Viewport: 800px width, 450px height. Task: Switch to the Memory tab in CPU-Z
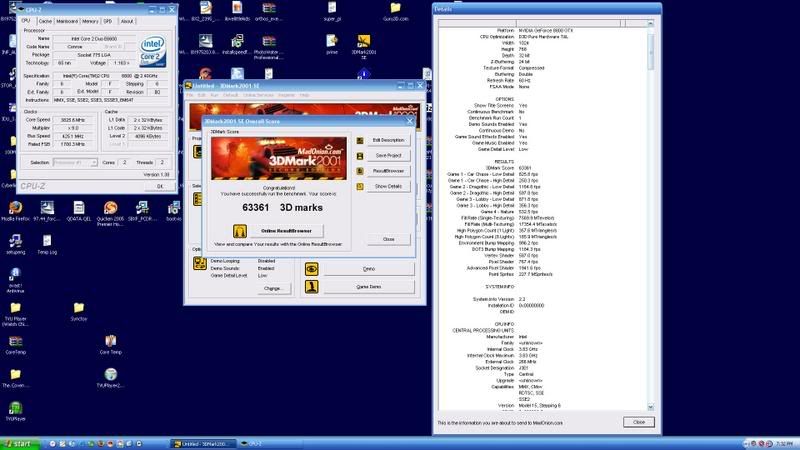click(x=90, y=21)
